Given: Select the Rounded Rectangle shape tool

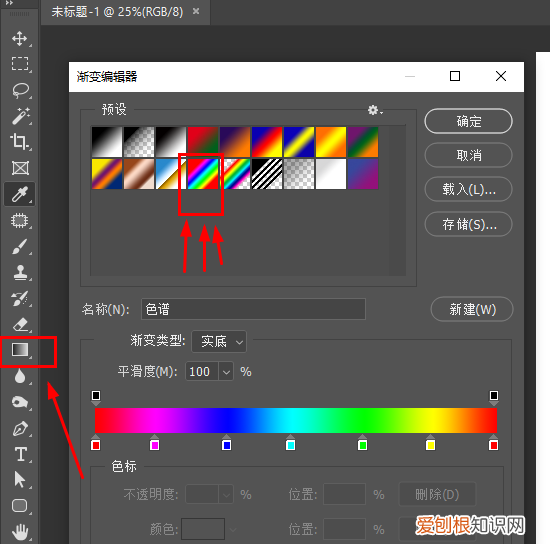Looking at the screenshot, I should point(20,506).
